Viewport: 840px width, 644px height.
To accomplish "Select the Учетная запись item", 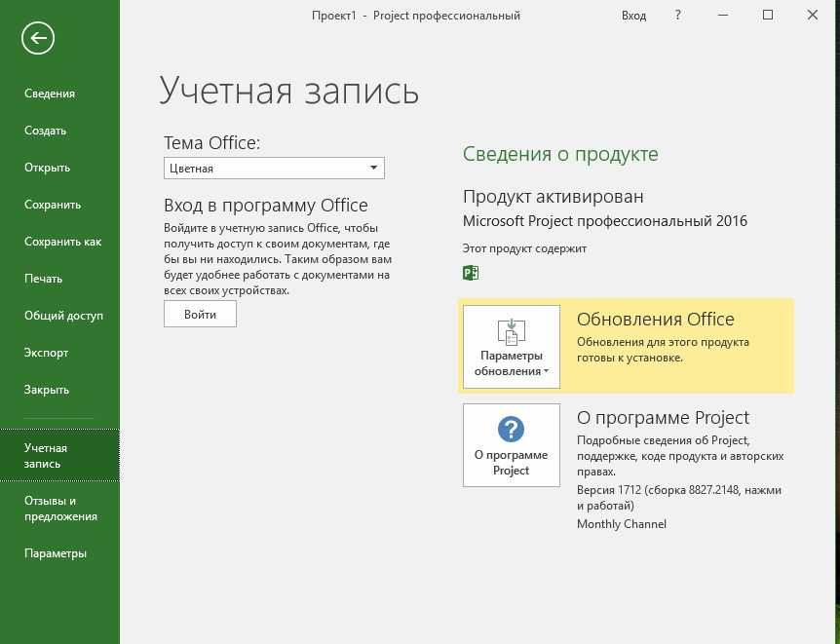I will point(59,455).
